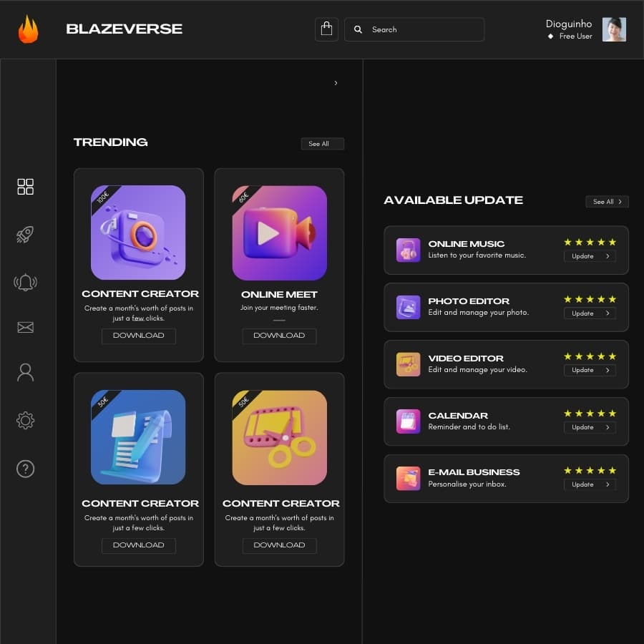Screen dimensions: 644x644
Task: Click the flame logo next to Blazeverse
Action: click(x=27, y=29)
